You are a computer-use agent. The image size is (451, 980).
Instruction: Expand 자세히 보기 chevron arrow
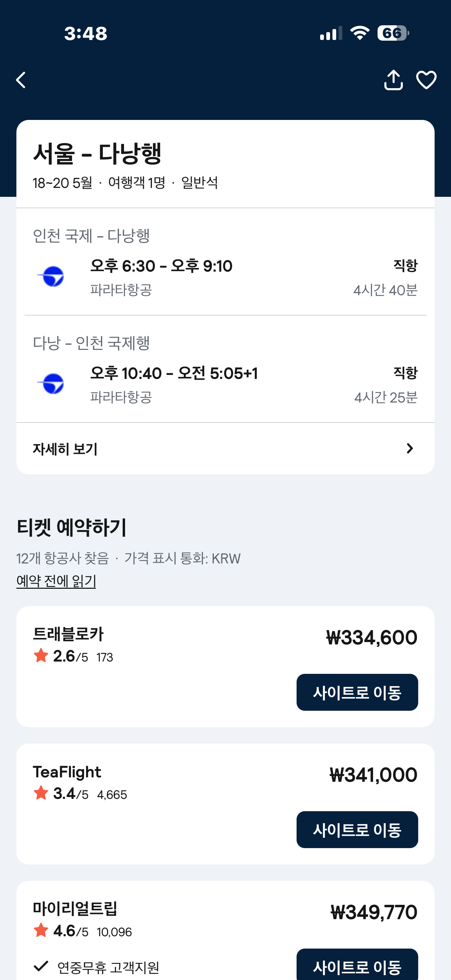[410, 449]
